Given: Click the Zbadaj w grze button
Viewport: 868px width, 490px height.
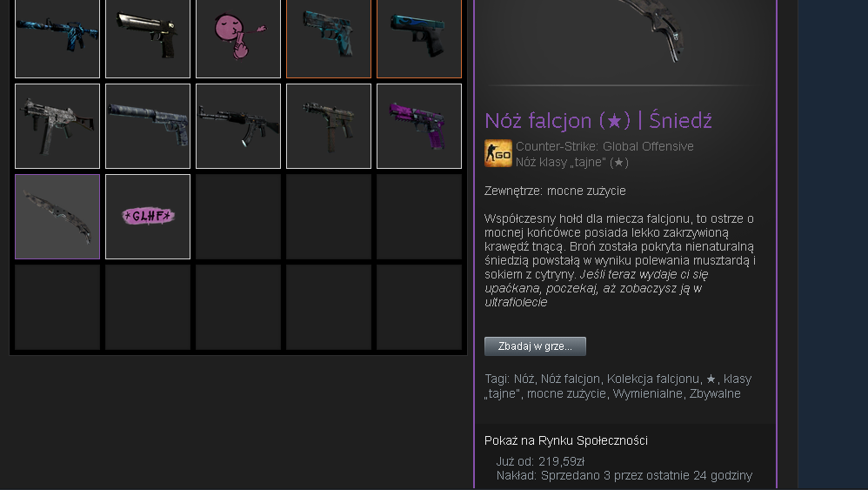Looking at the screenshot, I should click(x=535, y=346).
